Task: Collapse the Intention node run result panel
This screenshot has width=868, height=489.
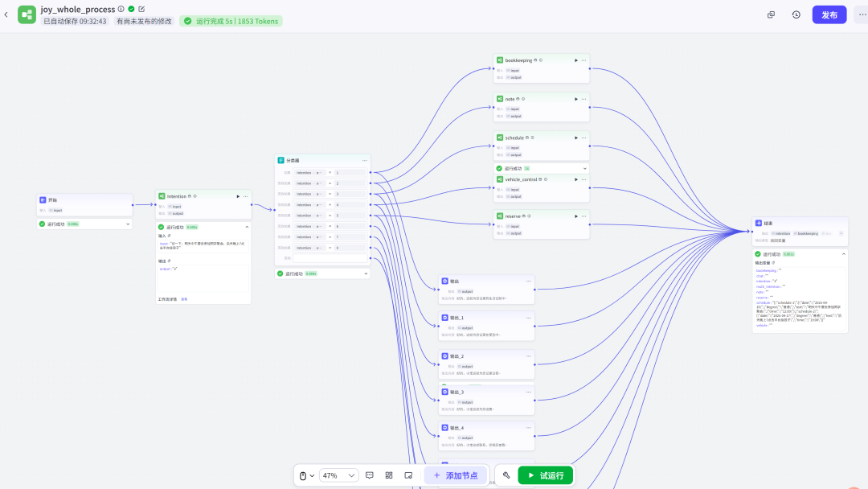Action: pos(247,227)
